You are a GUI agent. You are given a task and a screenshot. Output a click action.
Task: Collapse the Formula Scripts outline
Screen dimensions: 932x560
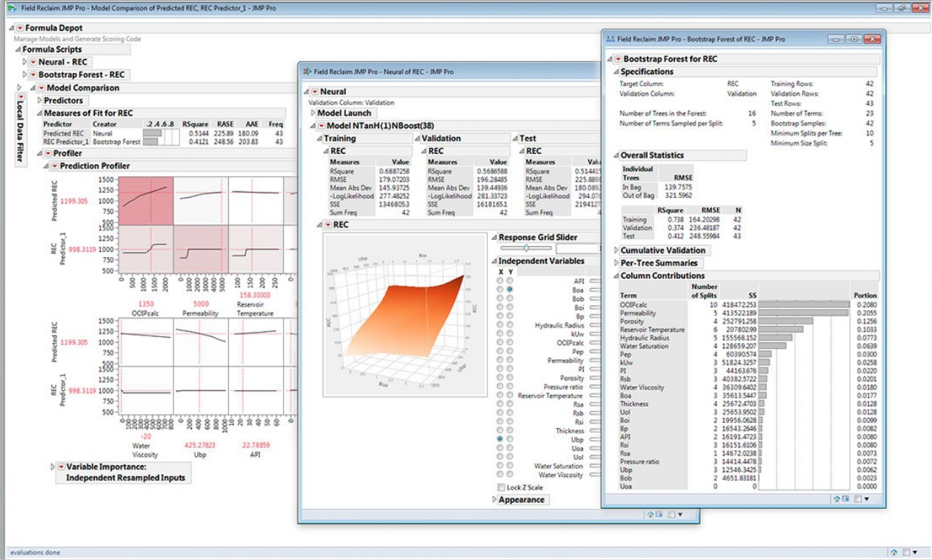[x=18, y=50]
